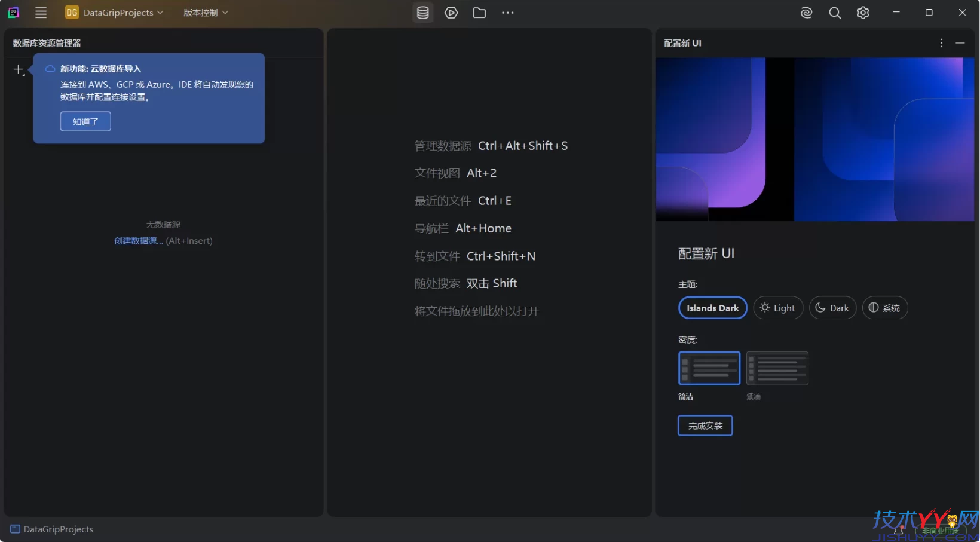Select the 系统 theme option
The width and height of the screenshot is (980, 542).
point(885,308)
